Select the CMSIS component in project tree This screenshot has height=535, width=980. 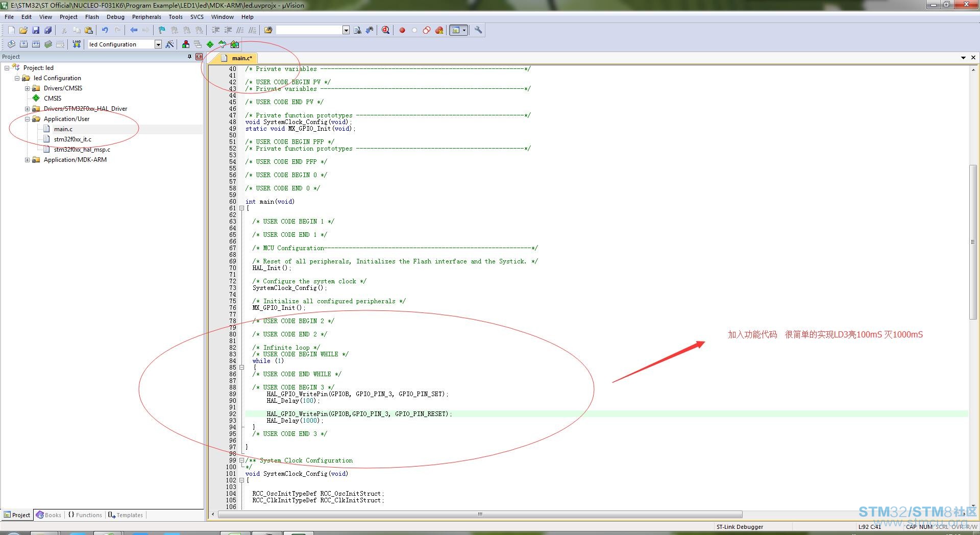coord(53,99)
